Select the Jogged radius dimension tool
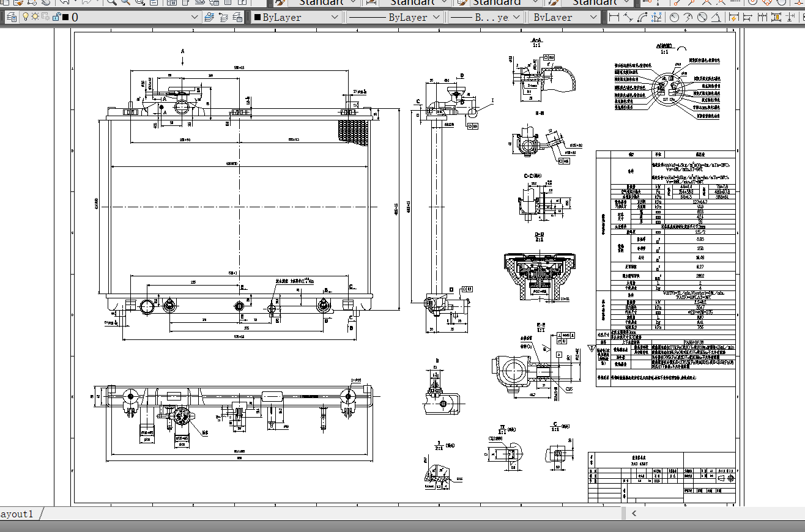805x532 pixels. click(688, 17)
